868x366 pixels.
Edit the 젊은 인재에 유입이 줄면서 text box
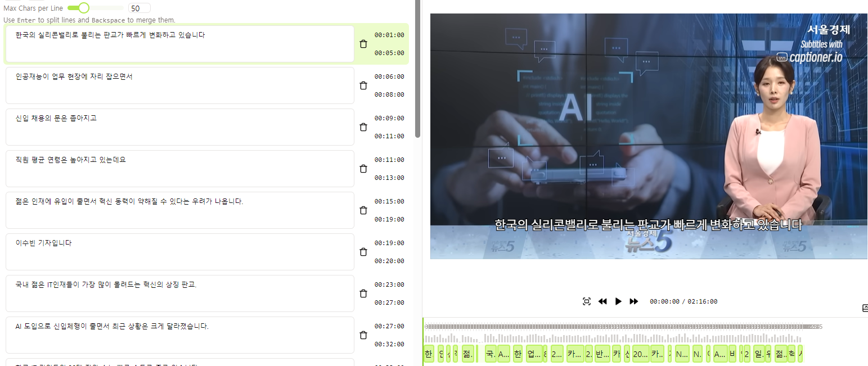(x=180, y=210)
